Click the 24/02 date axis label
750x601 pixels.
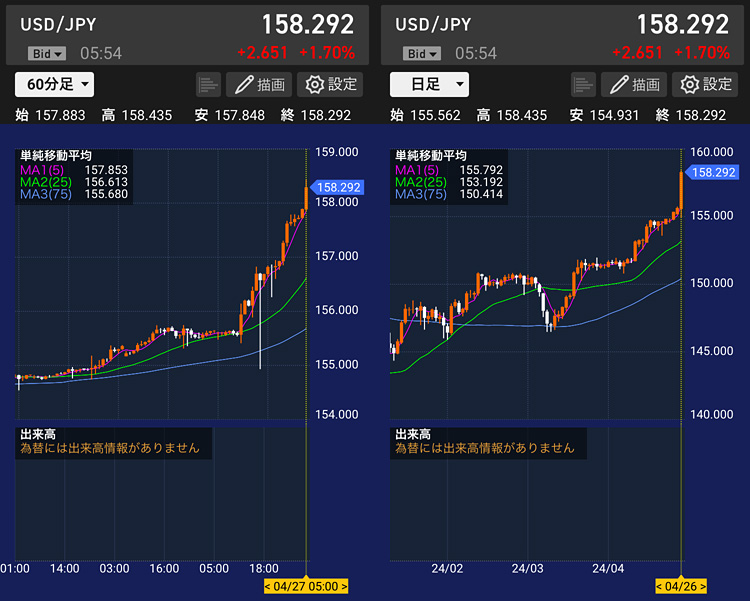pyautogui.click(x=447, y=568)
